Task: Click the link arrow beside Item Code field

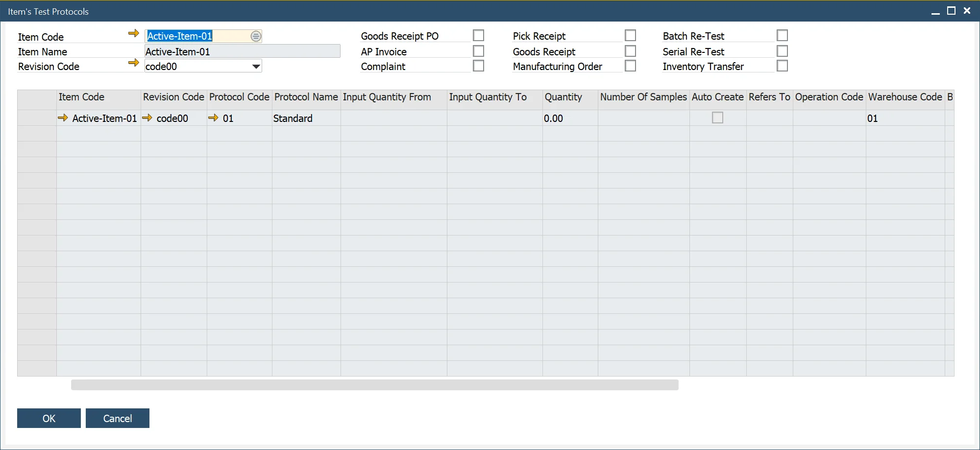Action: coord(133,33)
